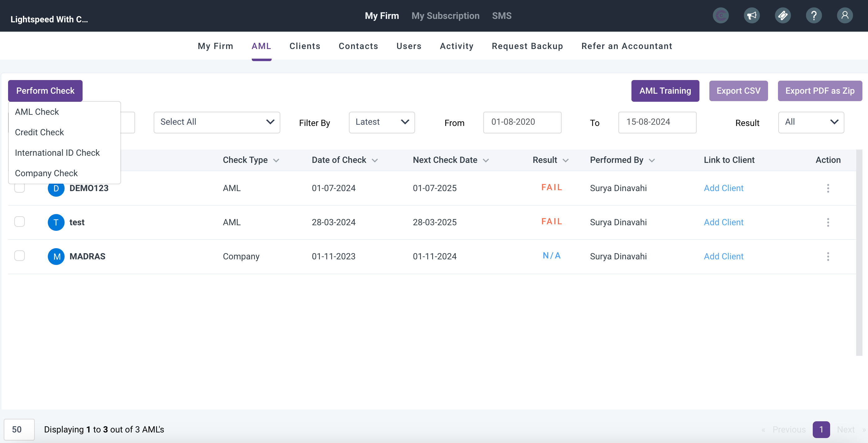This screenshot has width=868, height=443.
Task: Tick the checkbox for MADRAS row
Action: coord(20,256)
